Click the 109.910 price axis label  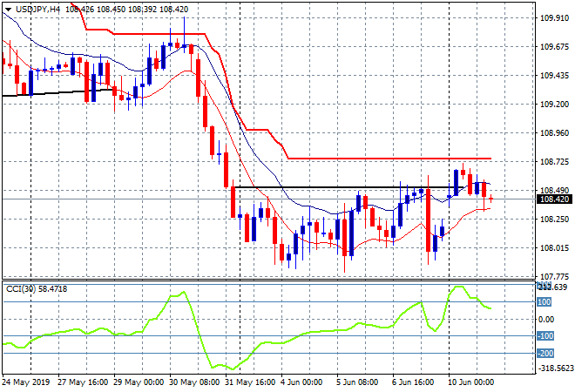click(x=554, y=18)
